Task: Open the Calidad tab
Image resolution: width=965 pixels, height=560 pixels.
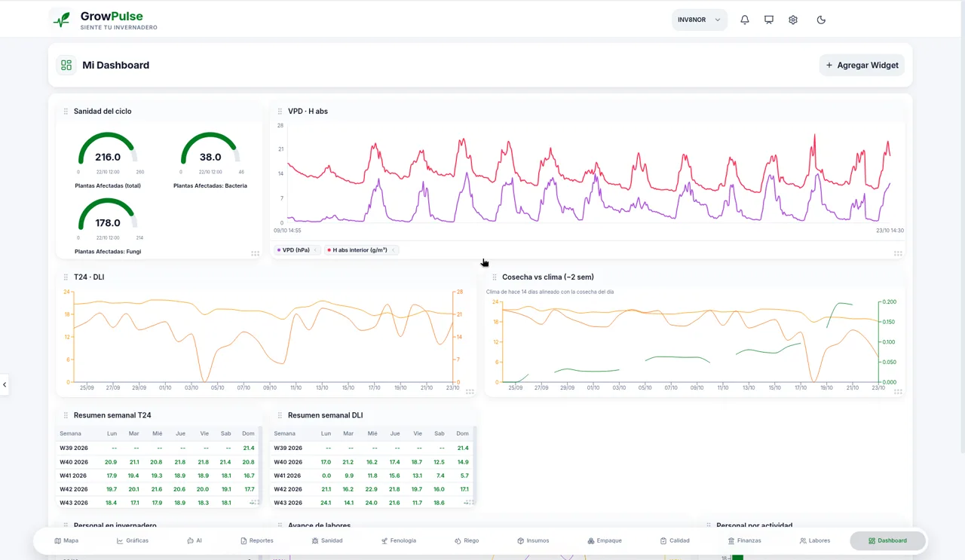Action: coord(675,540)
